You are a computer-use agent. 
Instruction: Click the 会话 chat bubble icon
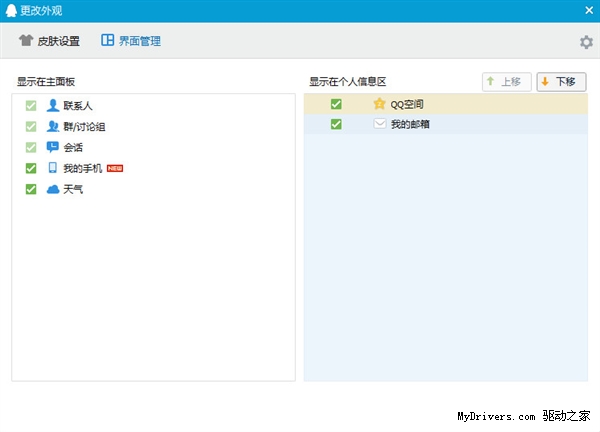click(x=53, y=147)
